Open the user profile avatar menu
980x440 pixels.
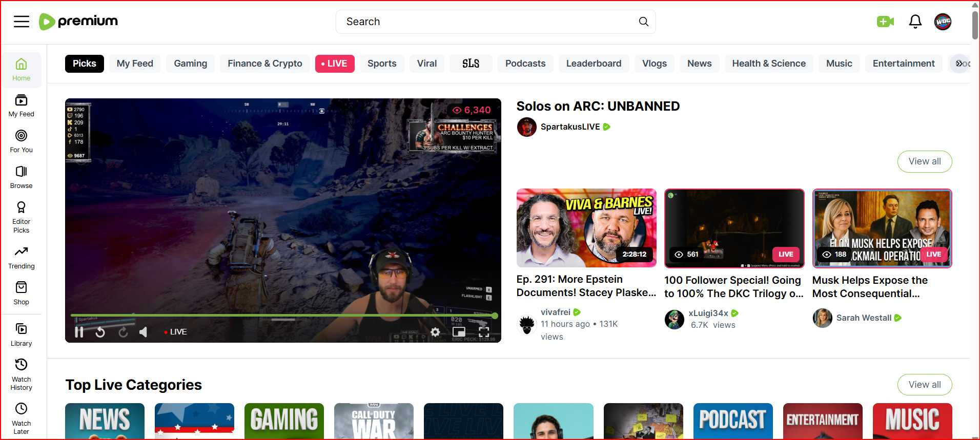click(943, 22)
